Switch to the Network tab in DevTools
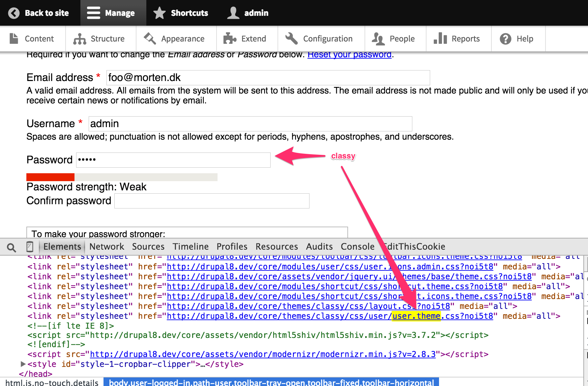 pos(106,246)
